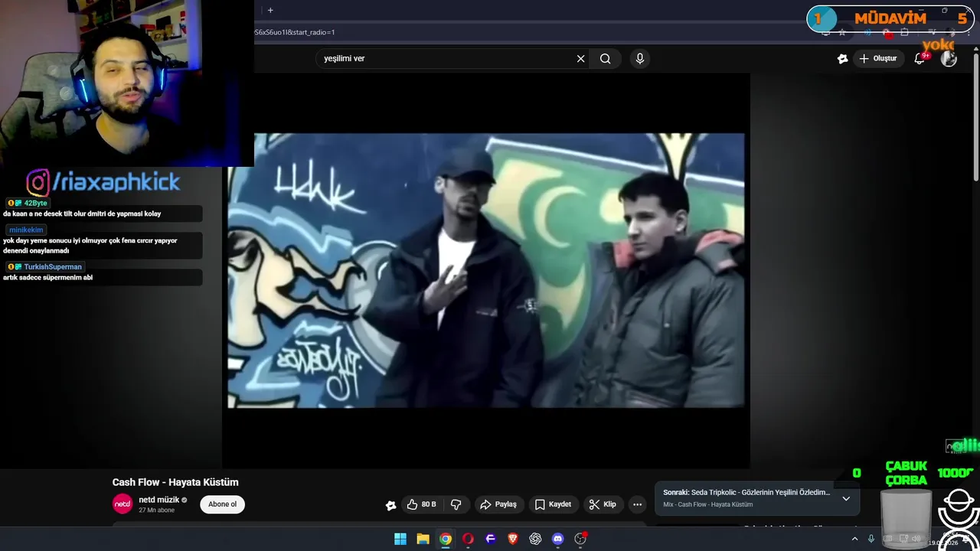This screenshot has width=980, height=551.
Task: Expand the Sonraki mix playlist panel
Action: click(x=846, y=498)
